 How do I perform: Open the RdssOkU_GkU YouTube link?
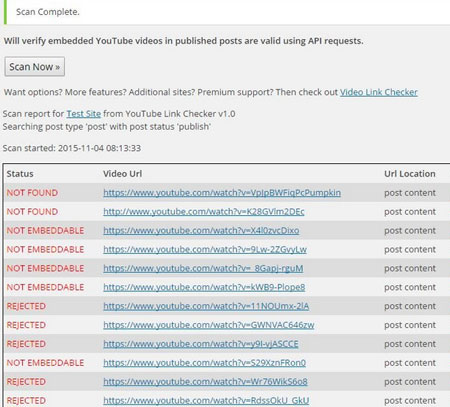pyautogui.click(x=206, y=401)
